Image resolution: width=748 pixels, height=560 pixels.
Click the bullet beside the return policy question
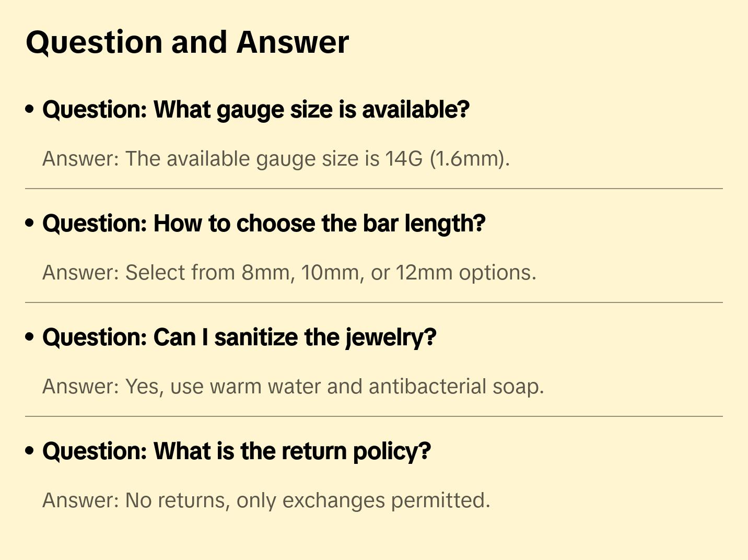pos(30,451)
